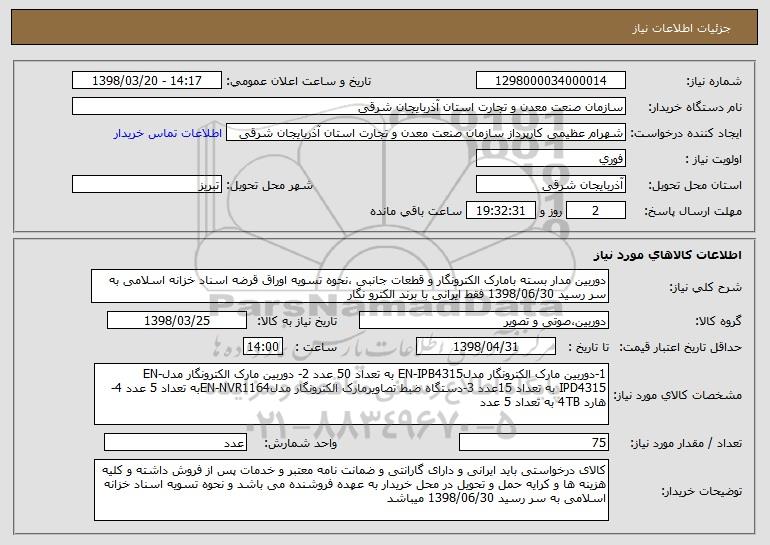Click the اطلاعات کالاهای مورد نیاز section heading
The image size is (770, 545).
[x=667, y=255]
